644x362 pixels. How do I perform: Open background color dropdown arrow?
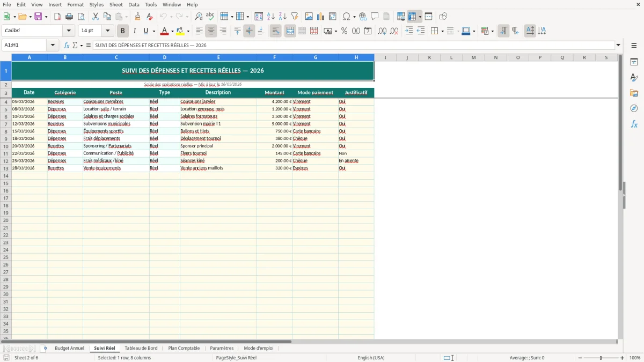(188, 31)
